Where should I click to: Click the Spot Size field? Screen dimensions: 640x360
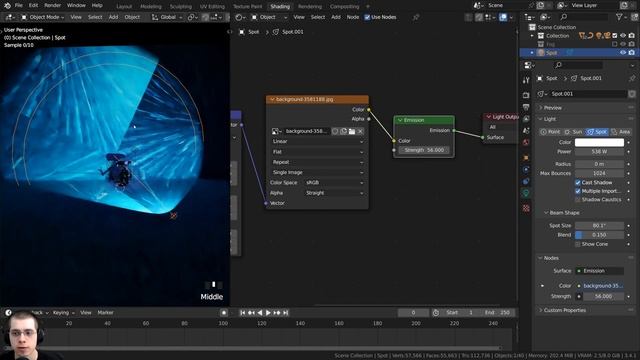[599, 225]
